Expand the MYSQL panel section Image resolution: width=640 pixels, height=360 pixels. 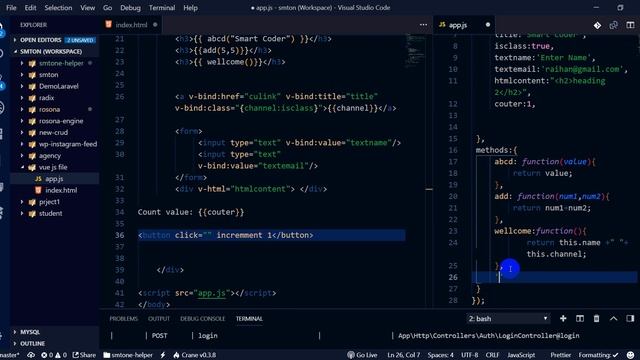(x=55, y=332)
